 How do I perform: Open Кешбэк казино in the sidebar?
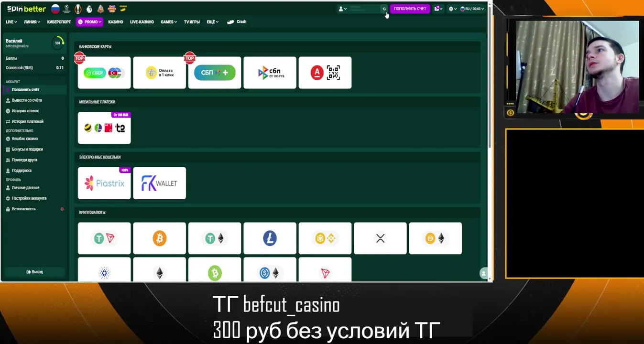[34, 139]
